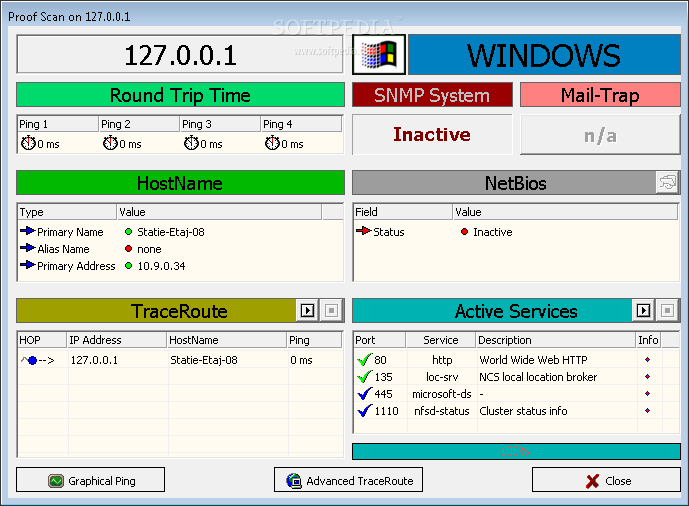Click the Round Trip Time header
This screenshot has height=506, width=689.
click(180, 94)
